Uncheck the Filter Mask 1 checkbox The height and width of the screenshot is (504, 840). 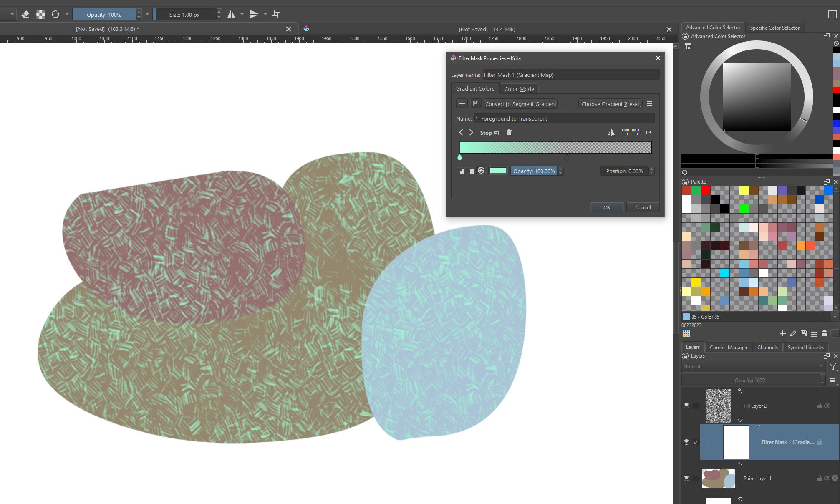(x=696, y=442)
